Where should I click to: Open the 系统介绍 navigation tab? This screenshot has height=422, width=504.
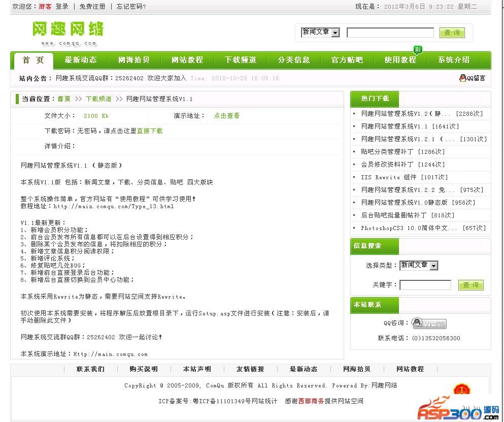coord(454,60)
